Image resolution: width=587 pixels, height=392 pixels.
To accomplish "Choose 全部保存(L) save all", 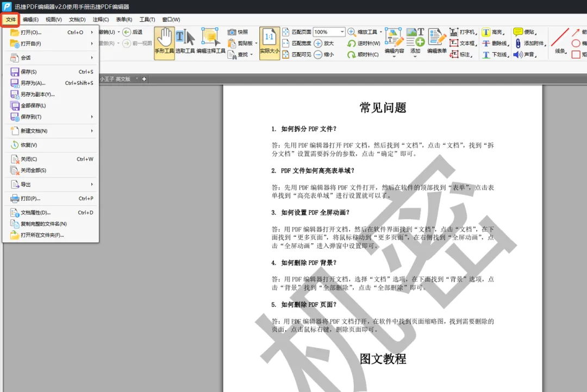I will (51, 105).
